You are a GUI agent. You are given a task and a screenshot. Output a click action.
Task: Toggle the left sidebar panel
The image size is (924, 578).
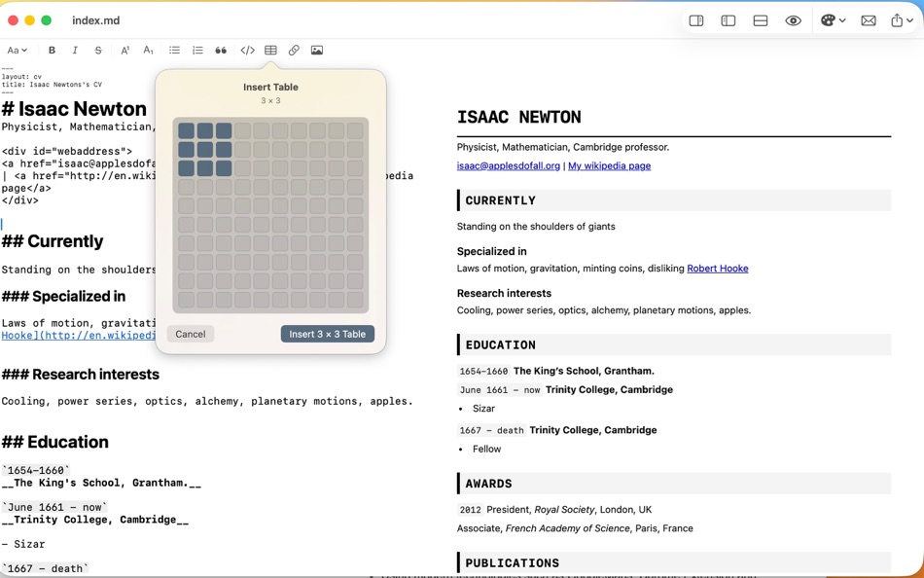(x=728, y=20)
